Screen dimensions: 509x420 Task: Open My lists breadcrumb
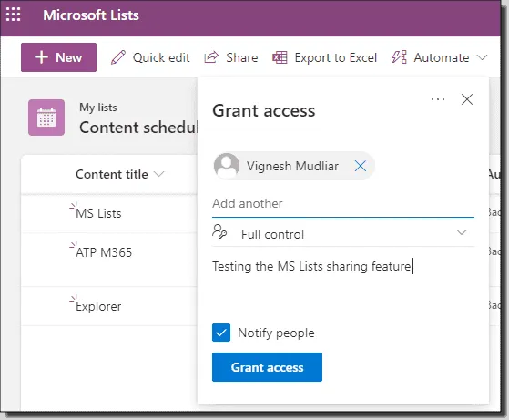coord(98,108)
